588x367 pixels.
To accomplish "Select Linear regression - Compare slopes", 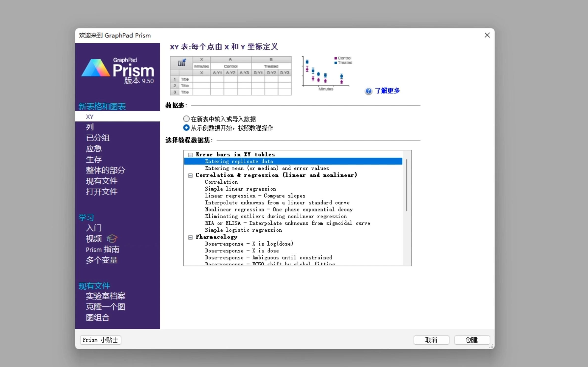I will [255, 196].
